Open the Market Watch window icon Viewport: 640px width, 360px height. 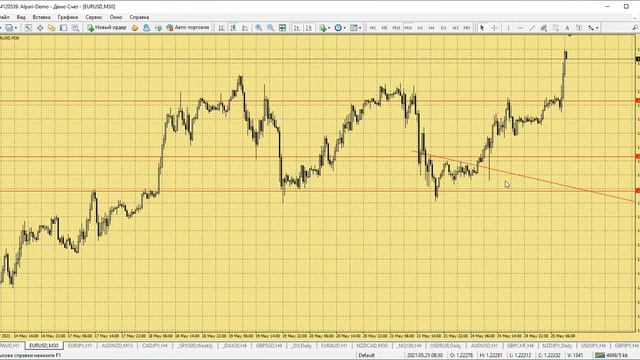(x=28, y=27)
